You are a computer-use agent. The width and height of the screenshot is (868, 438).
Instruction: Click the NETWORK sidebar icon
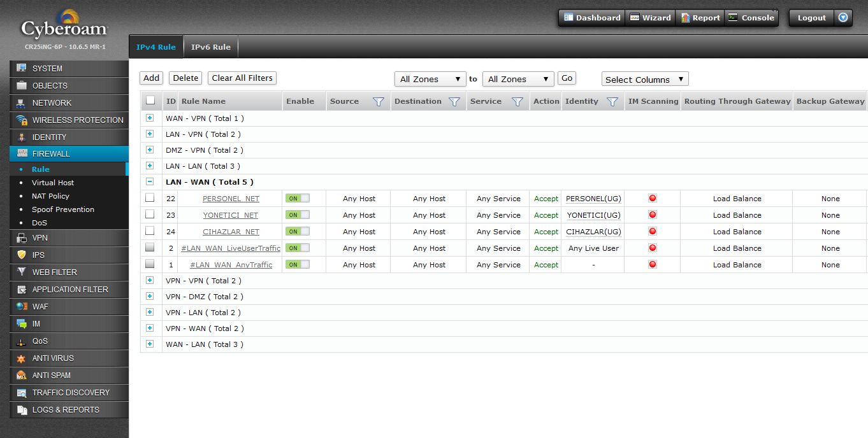tap(22, 102)
